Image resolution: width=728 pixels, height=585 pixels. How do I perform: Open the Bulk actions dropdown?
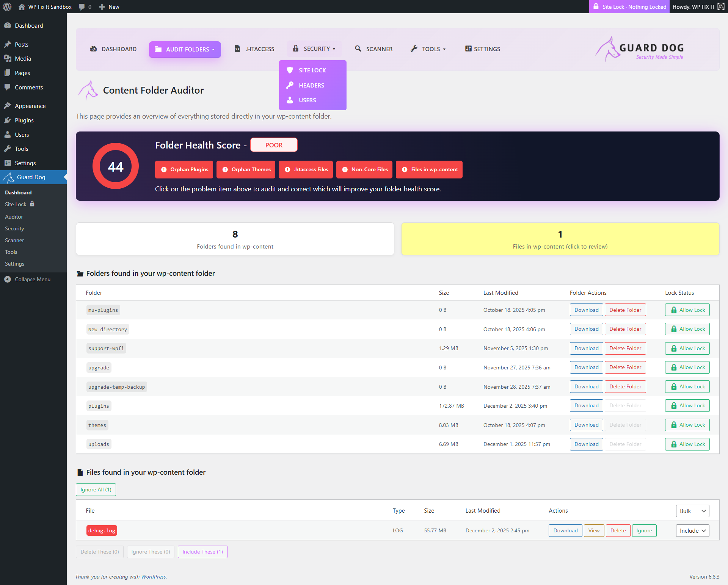tap(692, 511)
